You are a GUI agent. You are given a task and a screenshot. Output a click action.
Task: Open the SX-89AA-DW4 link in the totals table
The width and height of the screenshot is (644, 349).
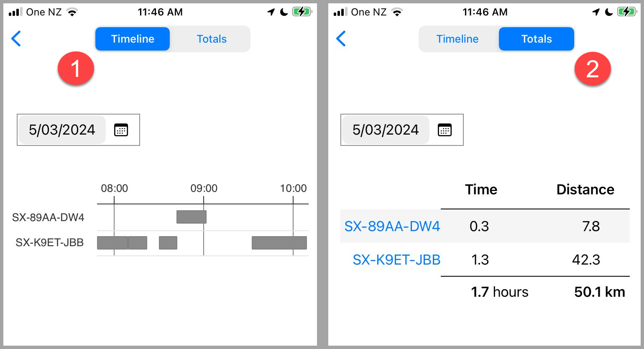pyautogui.click(x=392, y=227)
